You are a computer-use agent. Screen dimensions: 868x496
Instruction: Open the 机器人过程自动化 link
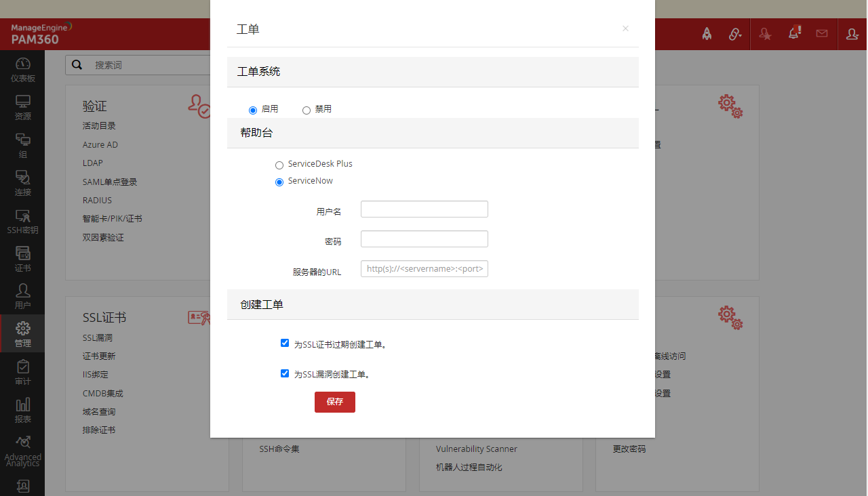(469, 468)
